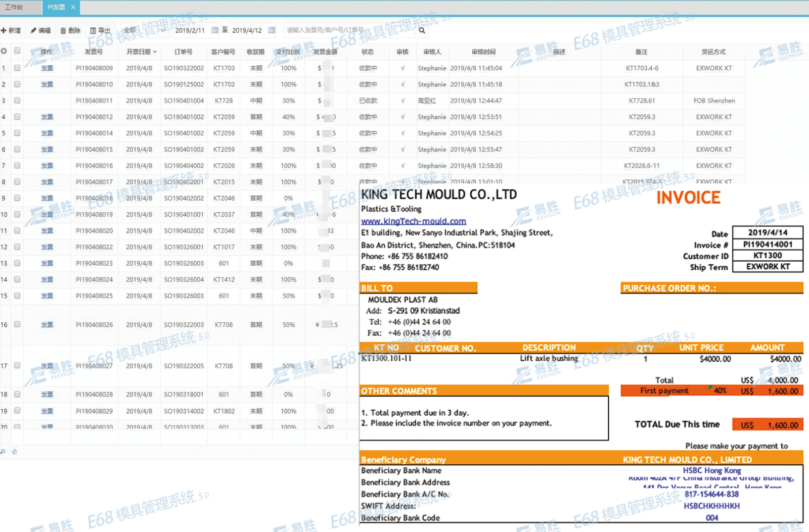Click the FOB Shenzhen shipping cell
This screenshot has height=532, width=809.
(714, 101)
